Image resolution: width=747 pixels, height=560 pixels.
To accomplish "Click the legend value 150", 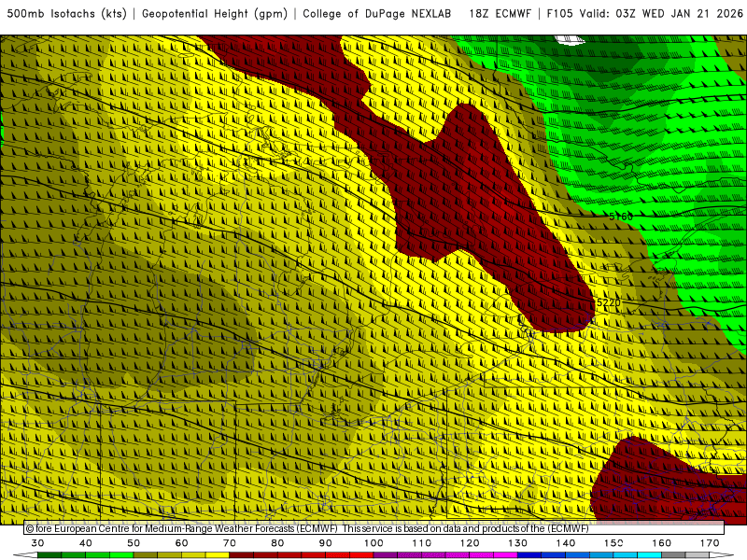I will (x=613, y=543).
